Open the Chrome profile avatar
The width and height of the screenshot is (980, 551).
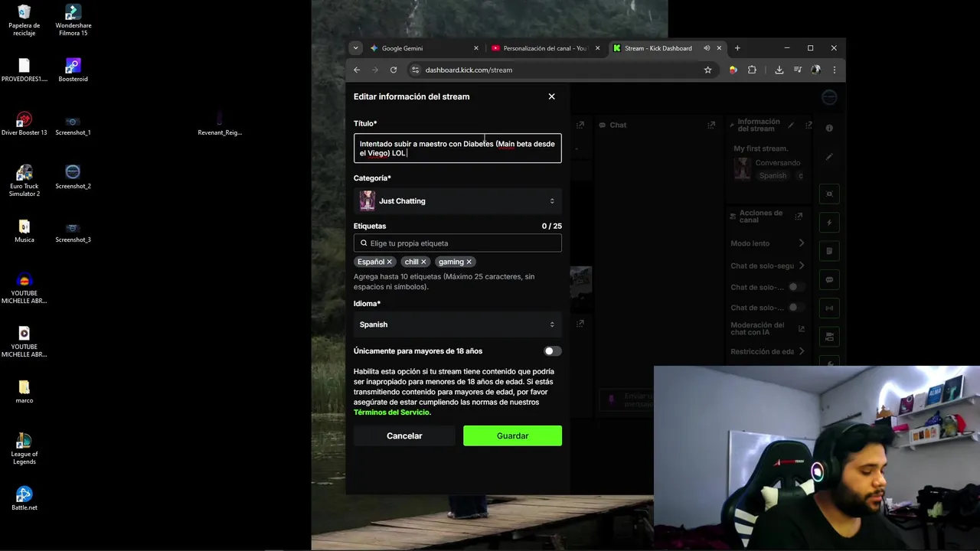816,70
